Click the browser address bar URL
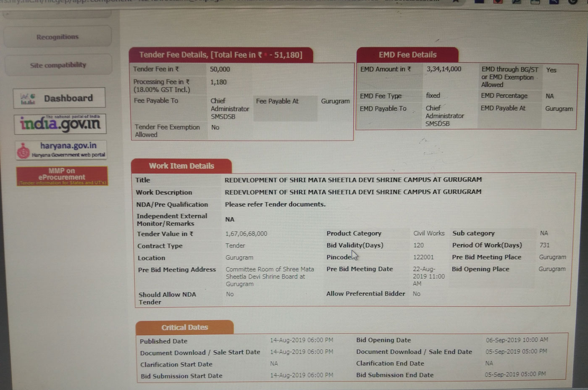Viewport: 588px width, 390px height. (x=210, y=2)
